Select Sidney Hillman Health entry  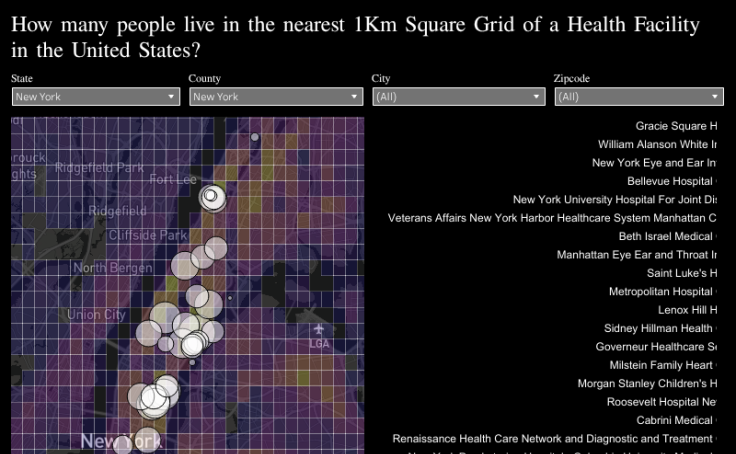(x=660, y=328)
